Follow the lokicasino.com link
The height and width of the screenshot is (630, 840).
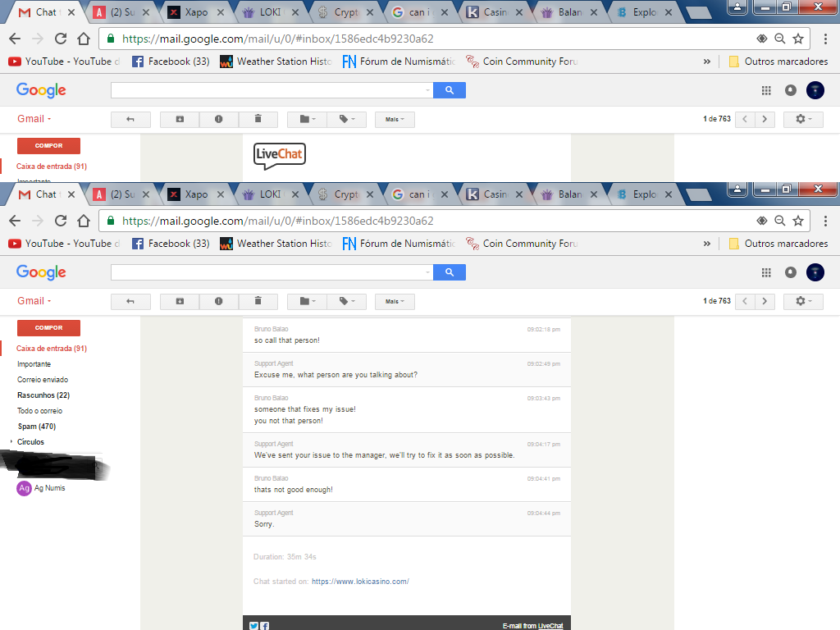coord(360,582)
